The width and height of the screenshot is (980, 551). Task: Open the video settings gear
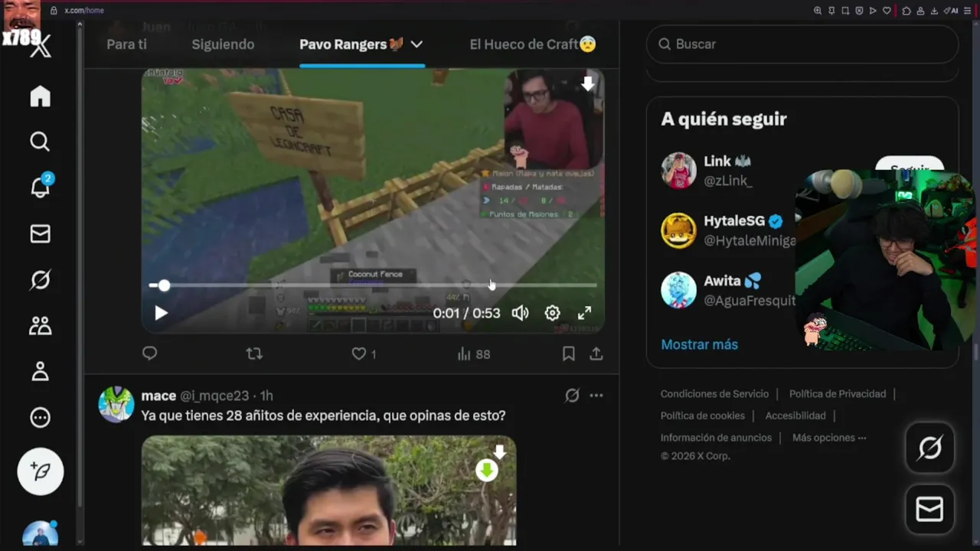click(x=552, y=313)
